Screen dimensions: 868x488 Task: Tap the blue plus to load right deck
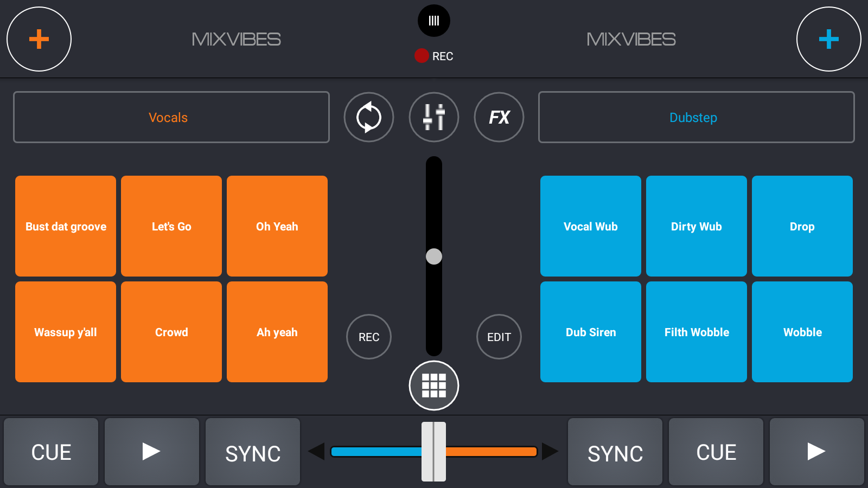pos(828,39)
